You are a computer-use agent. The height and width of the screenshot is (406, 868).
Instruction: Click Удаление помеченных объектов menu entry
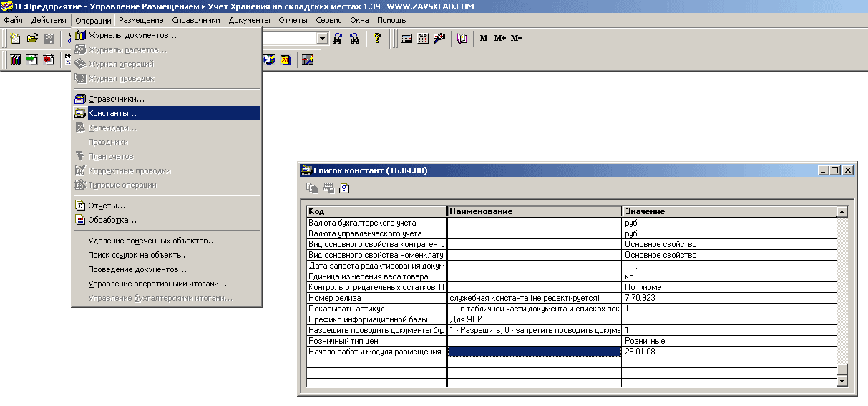152,241
